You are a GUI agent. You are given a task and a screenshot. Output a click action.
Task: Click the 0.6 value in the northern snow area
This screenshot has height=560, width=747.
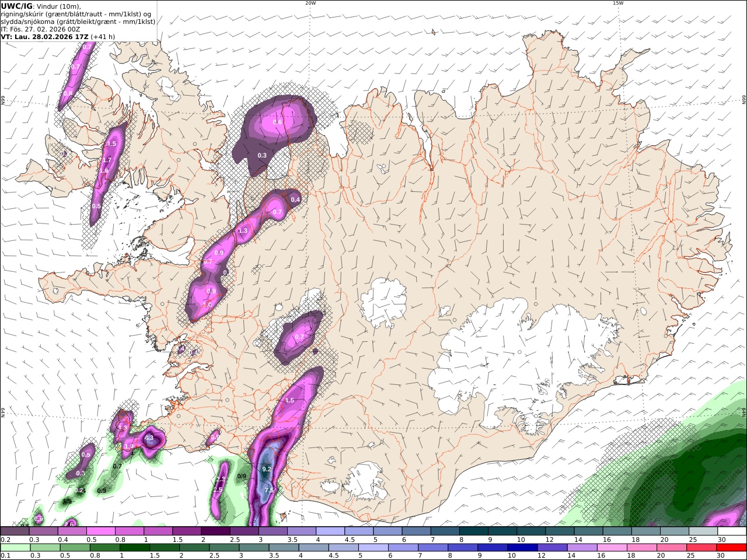point(278,122)
